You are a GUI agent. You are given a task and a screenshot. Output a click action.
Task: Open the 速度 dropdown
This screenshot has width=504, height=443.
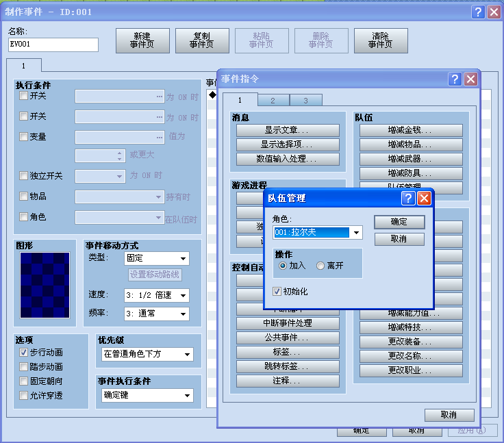click(x=157, y=295)
